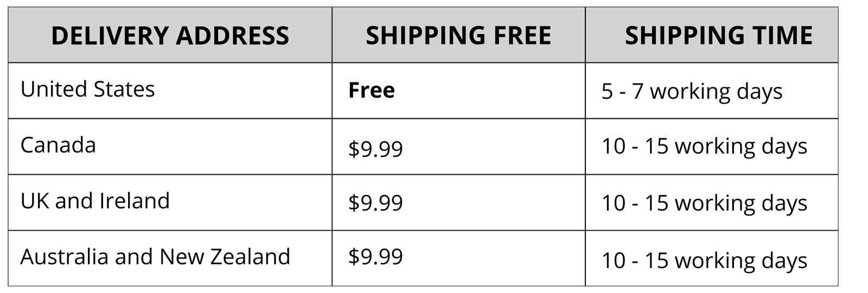Image resolution: width=868 pixels, height=293 pixels.
Task: Select the $9.99 price in Canada row
Action: click(x=375, y=148)
